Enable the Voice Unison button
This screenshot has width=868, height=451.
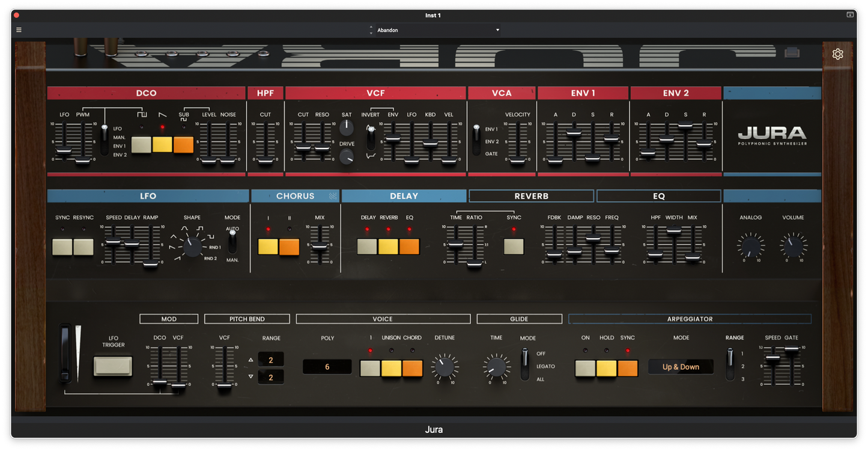pyautogui.click(x=391, y=368)
